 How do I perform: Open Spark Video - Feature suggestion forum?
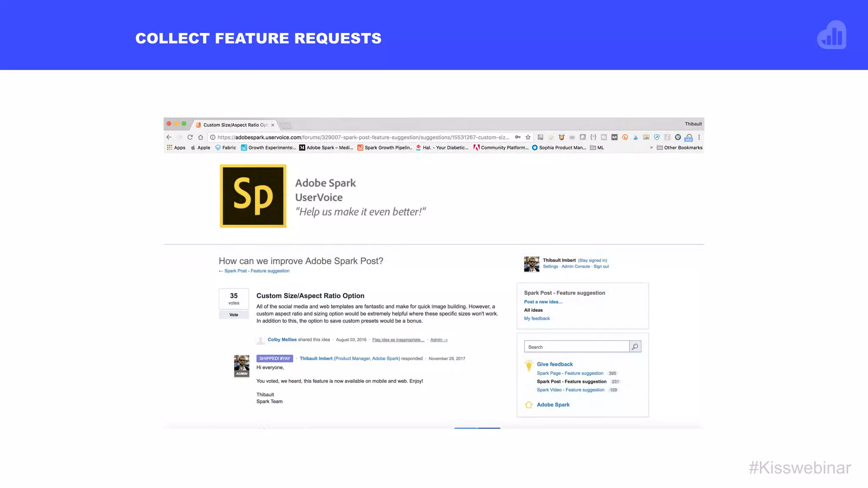point(570,390)
